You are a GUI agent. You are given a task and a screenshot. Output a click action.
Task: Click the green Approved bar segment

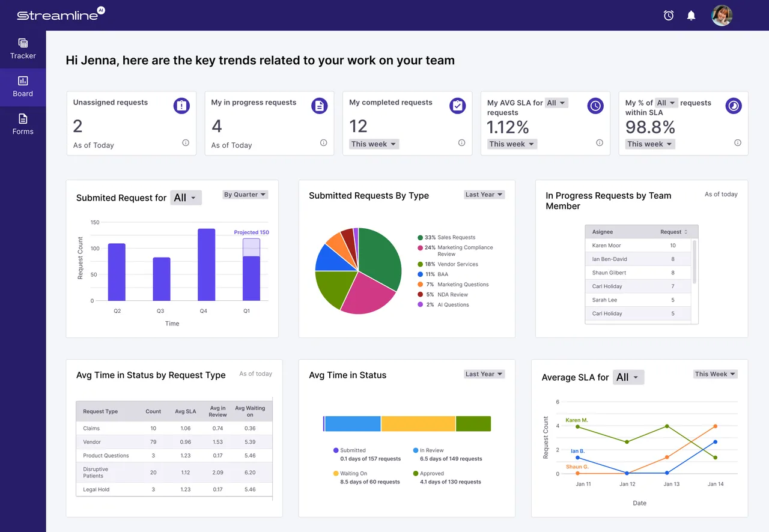pos(473,424)
